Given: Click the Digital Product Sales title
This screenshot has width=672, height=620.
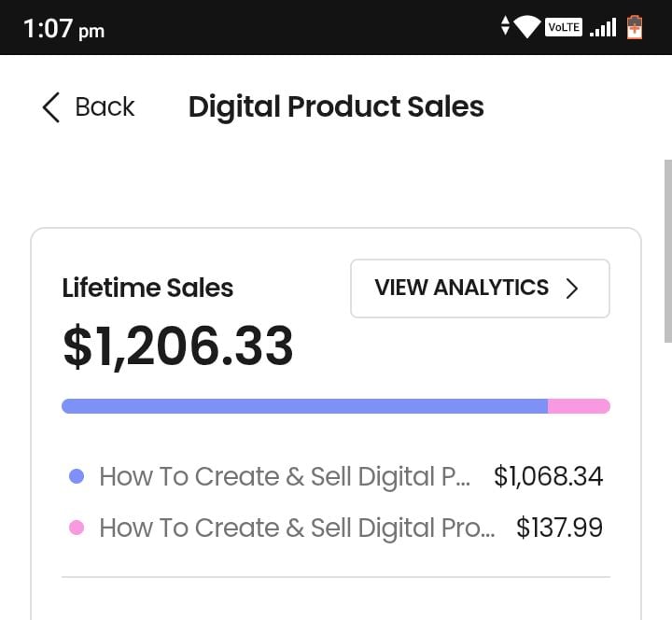Looking at the screenshot, I should (336, 107).
